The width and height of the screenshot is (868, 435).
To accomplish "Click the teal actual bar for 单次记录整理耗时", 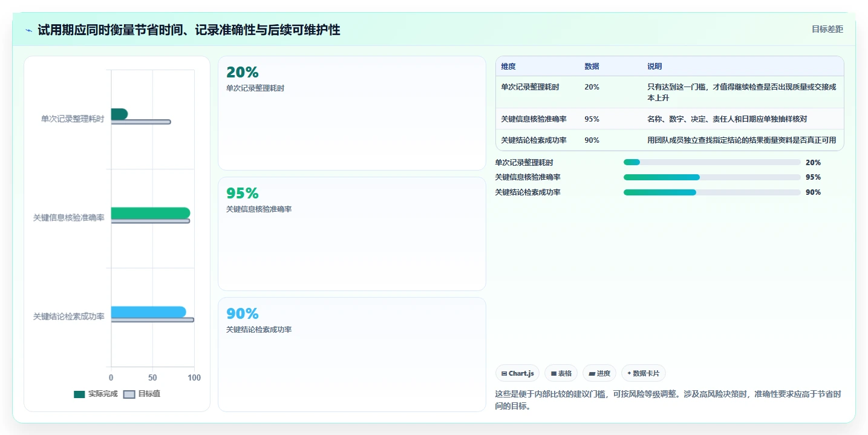I will [x=119, y=114].
